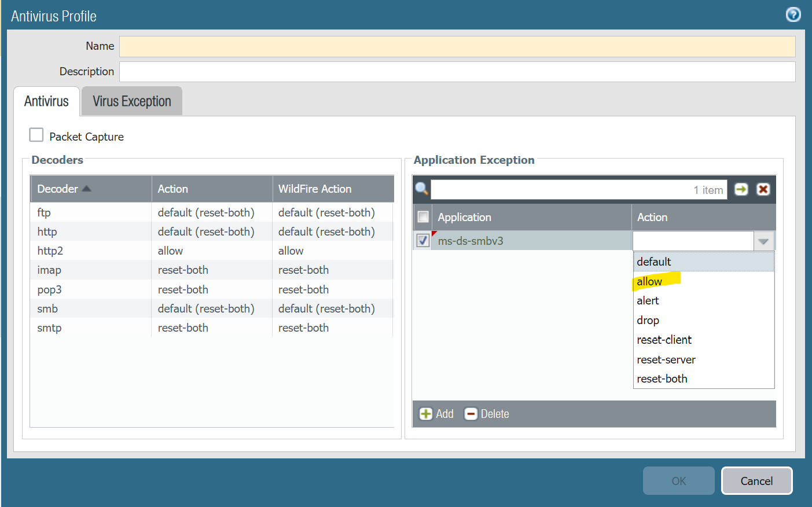This screenshot has height=507, width=812.
Task: Click the ms-ds-smbv3 application name
Action: click(471, 241)
